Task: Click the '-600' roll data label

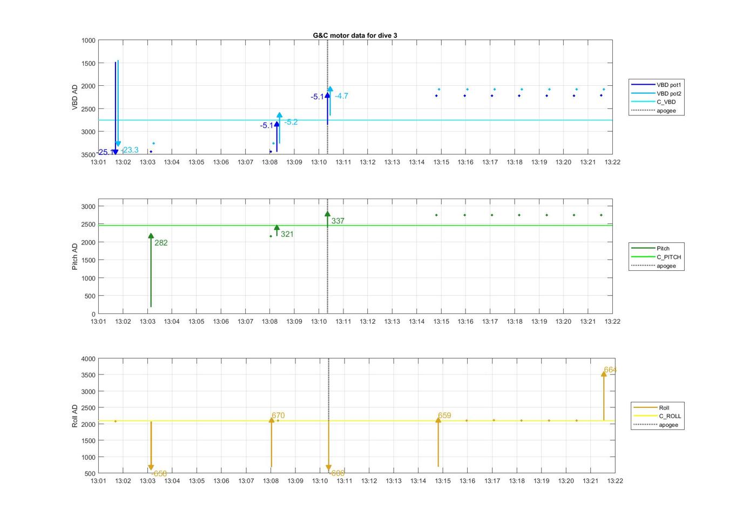Action: [336, 473]
